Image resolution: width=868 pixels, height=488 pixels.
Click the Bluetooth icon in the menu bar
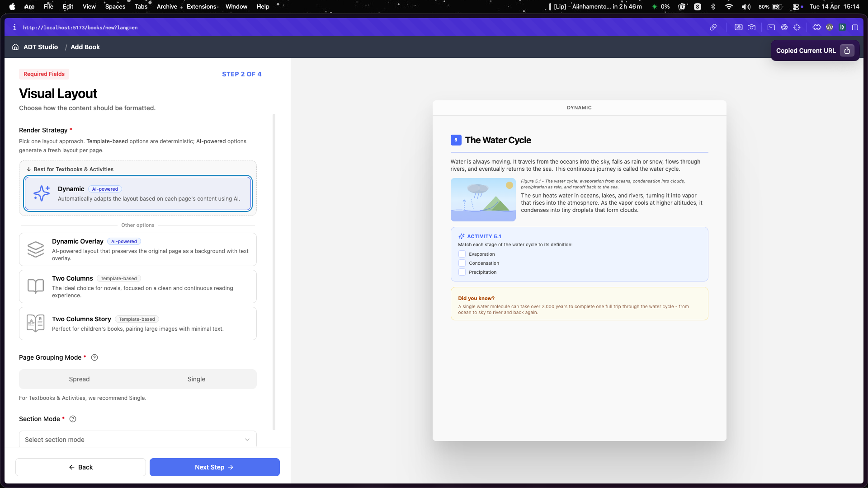tap(713, 7)
